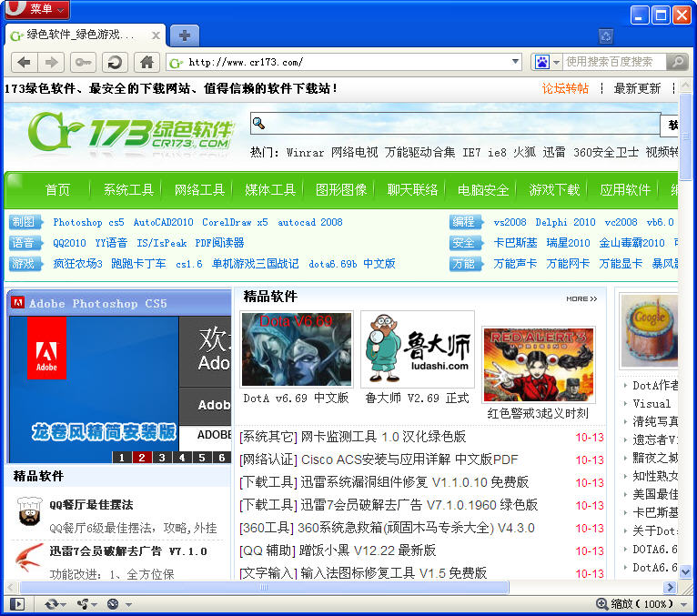Click 万能 category tag
Image resolution: width=697 pixels, height=616 pixels.
tap(465, 264)
